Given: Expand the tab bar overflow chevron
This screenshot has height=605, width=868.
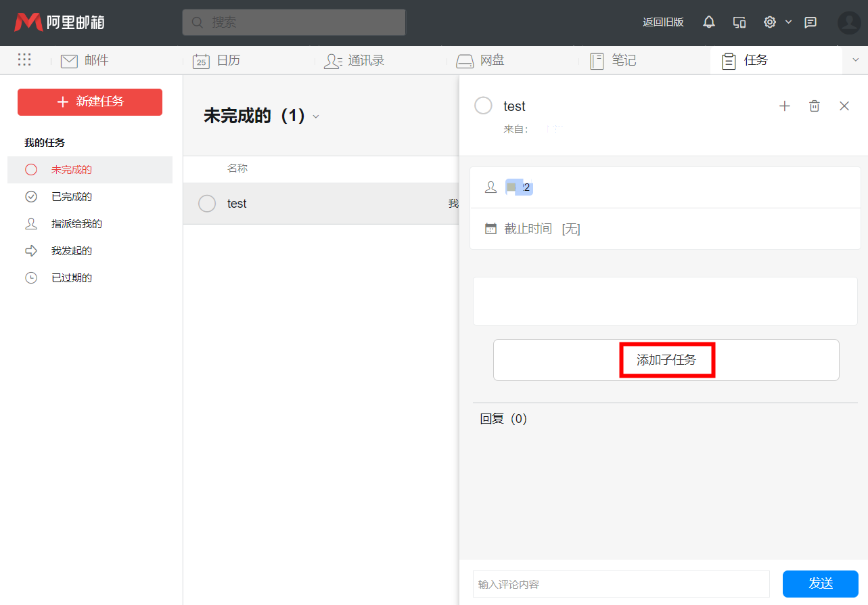Looking at the screenshot, I should [855, 60].
